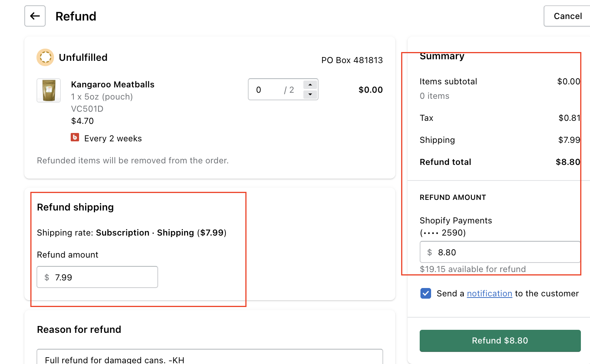This screenshot has width=590, height=364.
Task: Click the Reason for refund text field
Action: [209, 358]
